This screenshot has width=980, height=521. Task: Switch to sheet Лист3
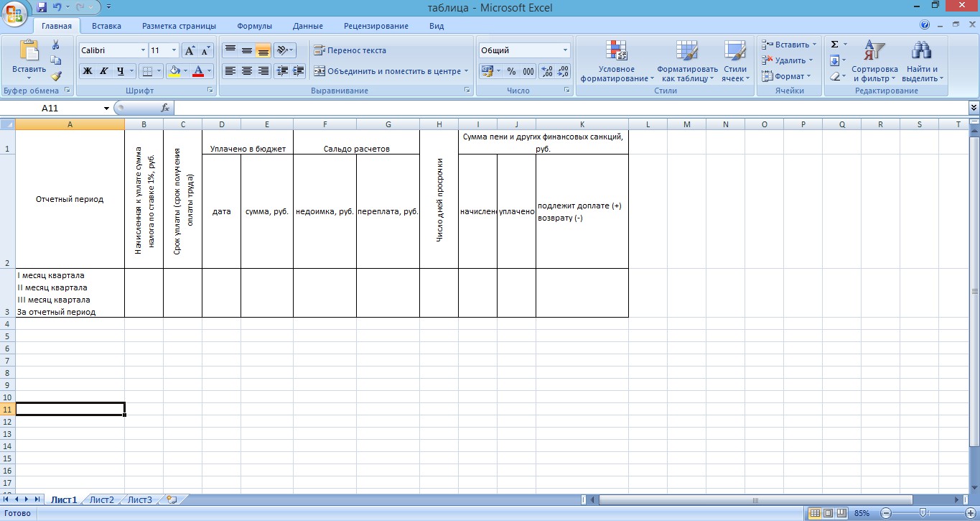point(140,500)
